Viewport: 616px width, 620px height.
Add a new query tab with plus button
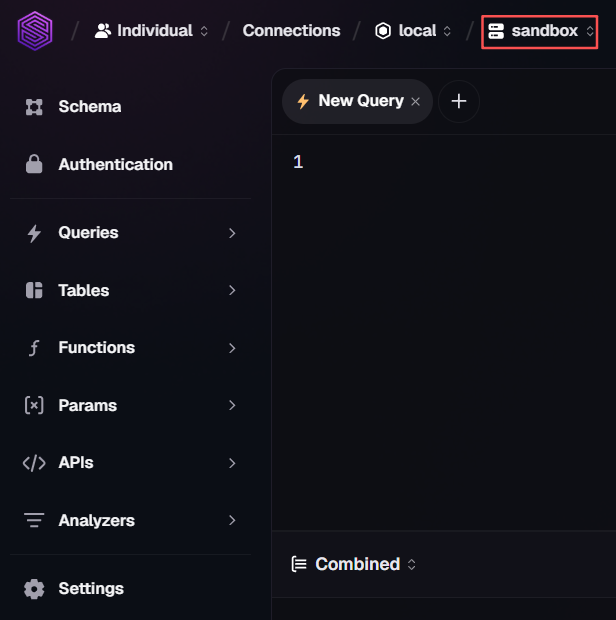tap(459, 101)
